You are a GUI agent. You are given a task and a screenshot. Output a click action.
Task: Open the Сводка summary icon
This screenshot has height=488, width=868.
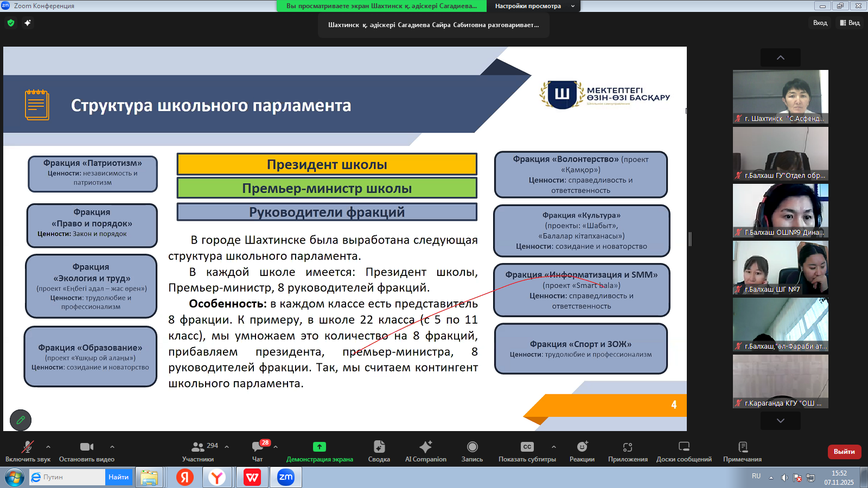[379, 451]
